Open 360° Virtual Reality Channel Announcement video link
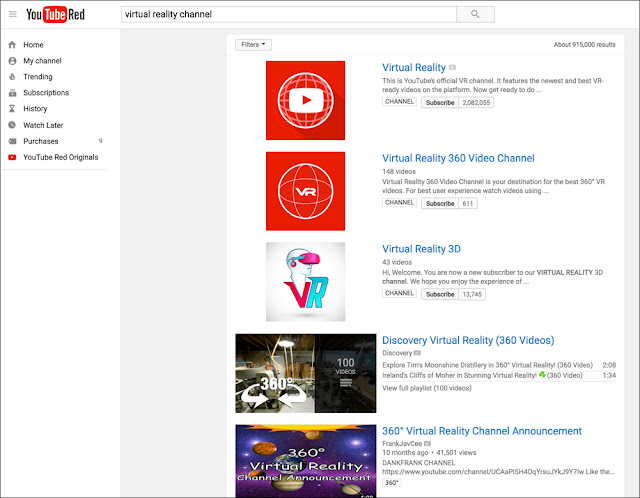Viewport: 640px width, 498px height. [x=482, y=431]
